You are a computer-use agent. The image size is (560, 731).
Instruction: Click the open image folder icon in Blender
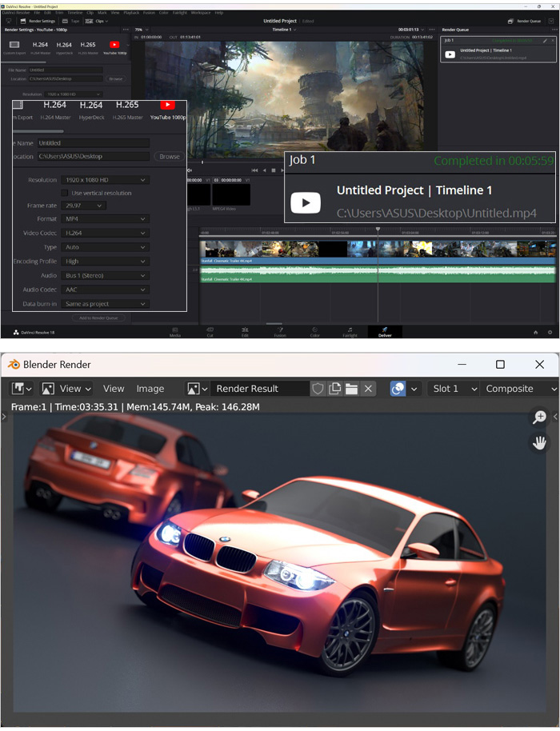pyautogui.click(x=351, y=389)
